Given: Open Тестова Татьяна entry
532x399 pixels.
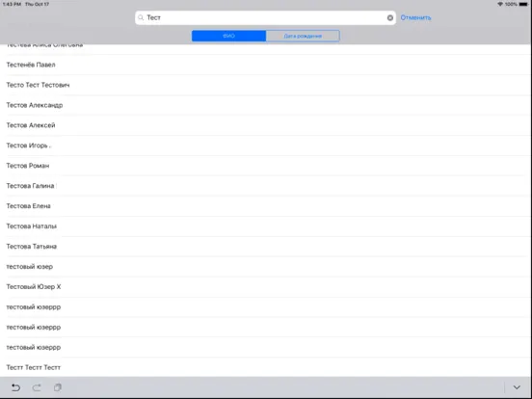Looking at the screenshot, I should pyautogui.click(x=265, y=247).
